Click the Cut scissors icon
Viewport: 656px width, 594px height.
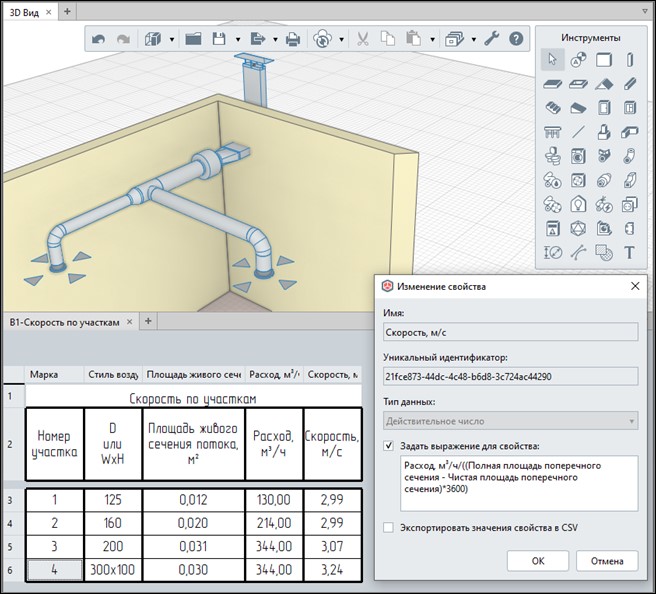click(363, 40)
